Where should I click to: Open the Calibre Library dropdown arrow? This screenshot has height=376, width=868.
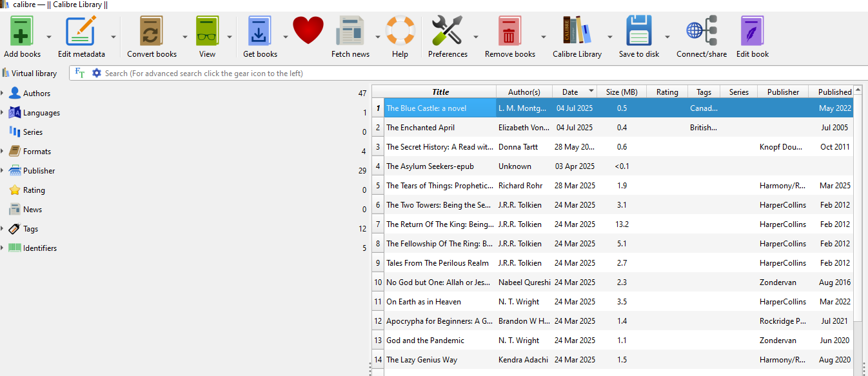(610, 37)
